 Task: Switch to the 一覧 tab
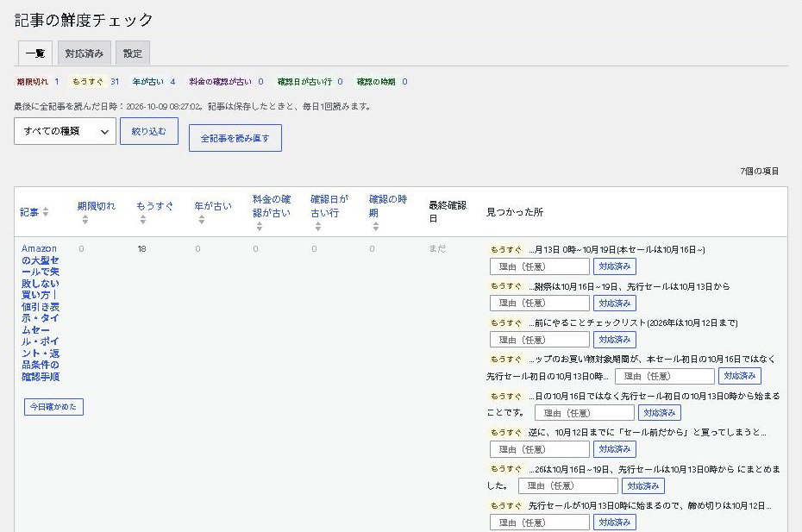point(35,53)
